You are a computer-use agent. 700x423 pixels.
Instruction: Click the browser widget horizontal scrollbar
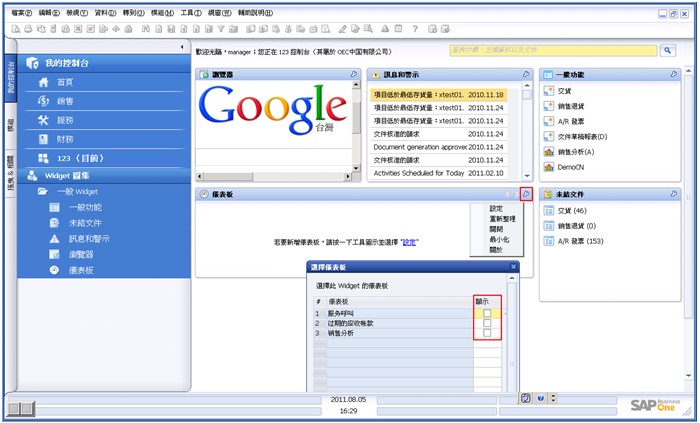tap(274, 177)
